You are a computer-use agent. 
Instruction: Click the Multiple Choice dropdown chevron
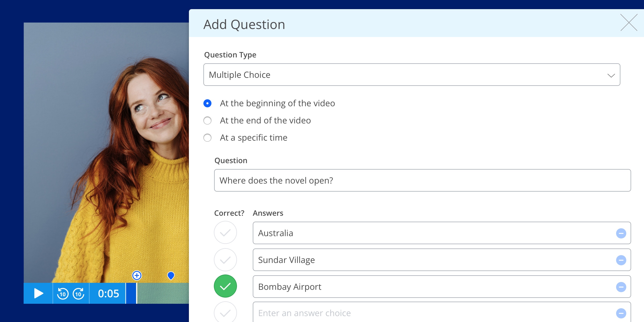pyautogui.click(x=611, y=75)
